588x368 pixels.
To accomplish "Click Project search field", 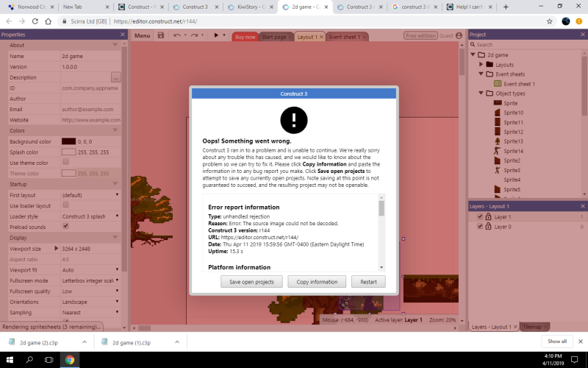I will coord(526,45).
